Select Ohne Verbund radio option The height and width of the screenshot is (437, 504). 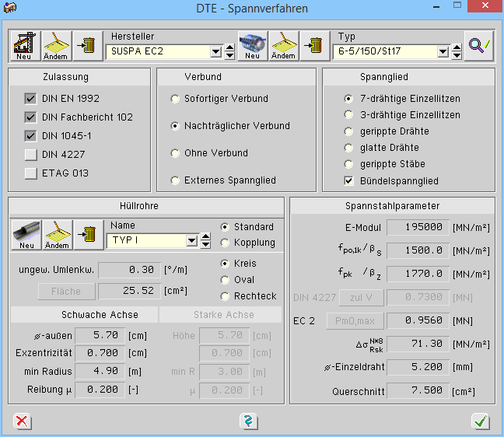click(175, 153)
